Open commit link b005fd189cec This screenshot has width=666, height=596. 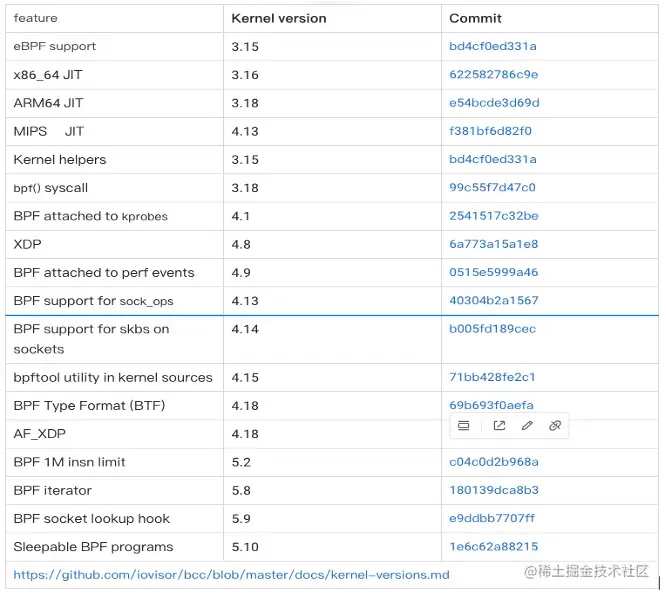(492, 329)
